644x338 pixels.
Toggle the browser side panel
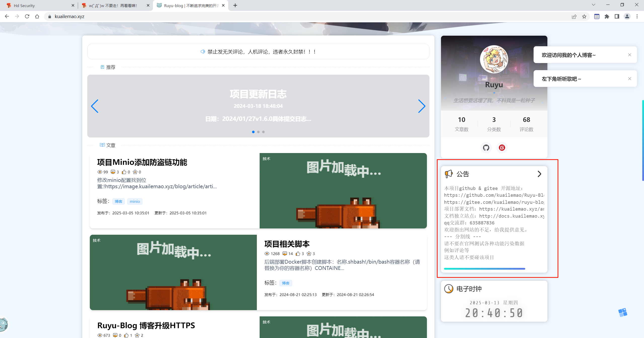(617, 16)
